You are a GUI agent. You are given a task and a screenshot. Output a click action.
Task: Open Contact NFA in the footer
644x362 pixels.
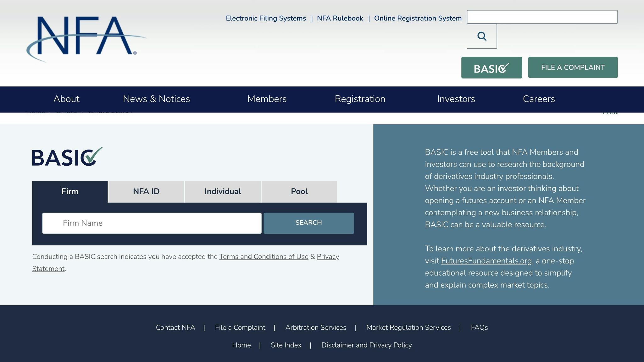pos(175,327)
